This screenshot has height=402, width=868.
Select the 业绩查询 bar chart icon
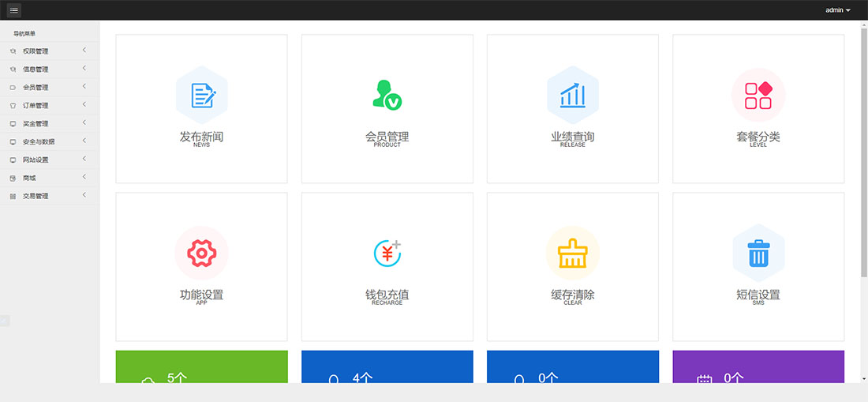pos(572,95)
